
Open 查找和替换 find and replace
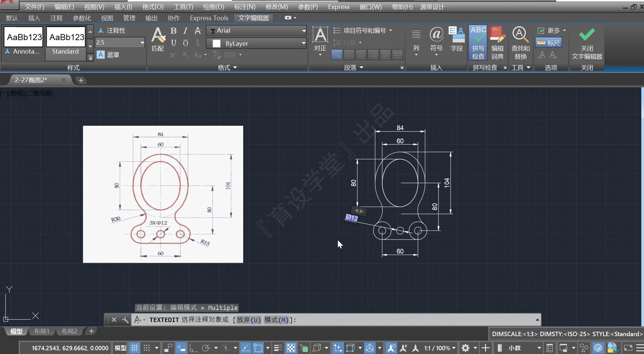click(x=520, y=43)
